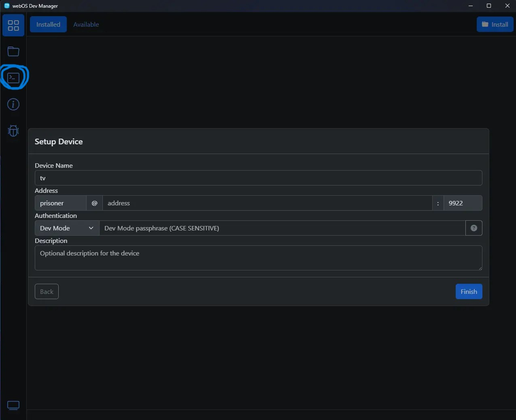Open the Apps grid sidebar icon
This screenshot has width=516, height=420.
point(13,25)
